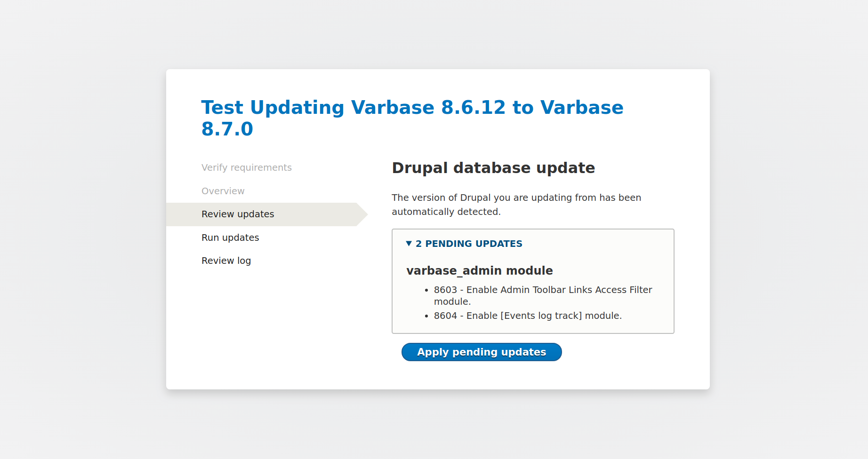The height and width of the screenshot is (459, 868).
Task: Click the bullet beside update 8603
Action: [426, 290]
